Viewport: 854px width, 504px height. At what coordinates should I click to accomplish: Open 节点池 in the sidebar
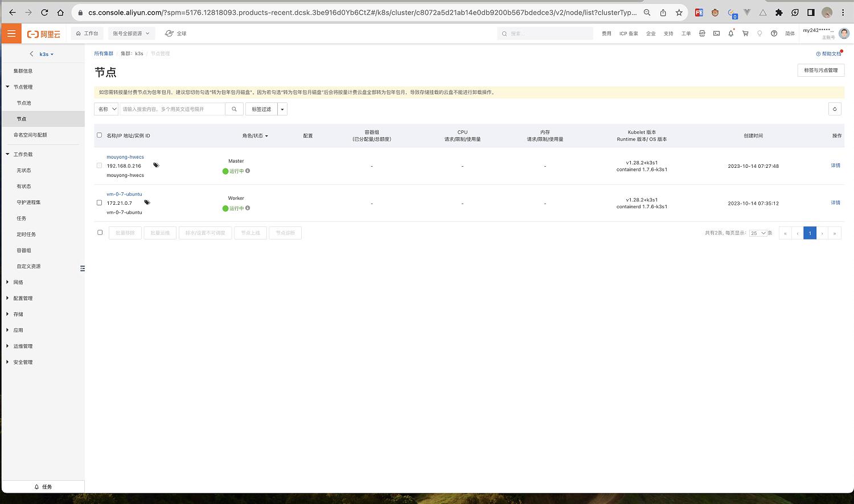point(24,103)
